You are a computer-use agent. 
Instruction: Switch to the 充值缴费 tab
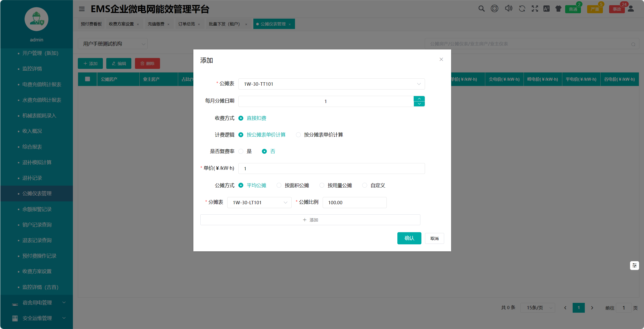156,24
